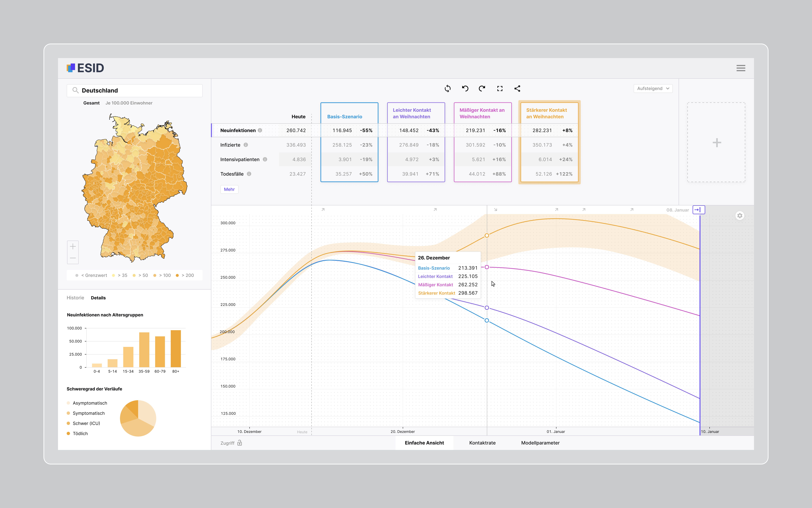Click the 80+ age group bar
Image resolution: width=812 pixels, height=508 pixels.
[176, 348]
